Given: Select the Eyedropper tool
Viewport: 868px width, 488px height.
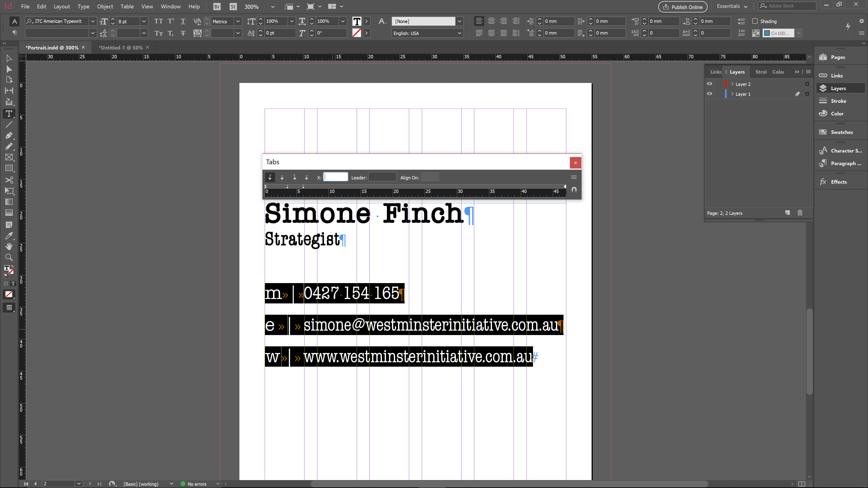Looking at the screenshot, I should [9, 235].
